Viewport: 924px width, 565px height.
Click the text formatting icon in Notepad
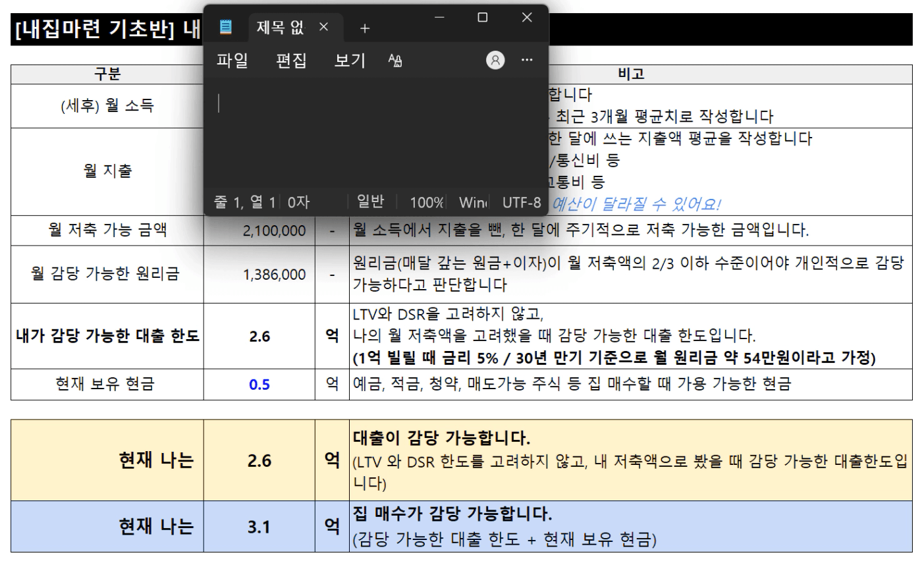[x=395, y=61]
